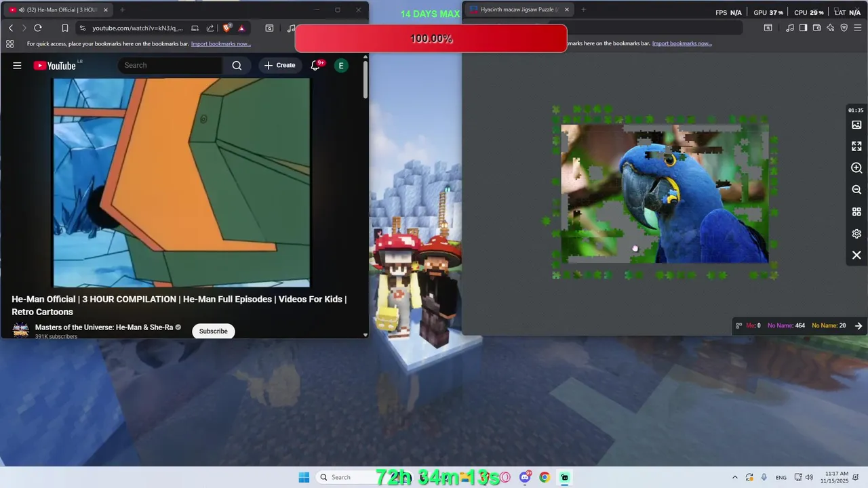Open a new tab in the puzzle window
Screen dimensions: 868x488
(583, 9)
